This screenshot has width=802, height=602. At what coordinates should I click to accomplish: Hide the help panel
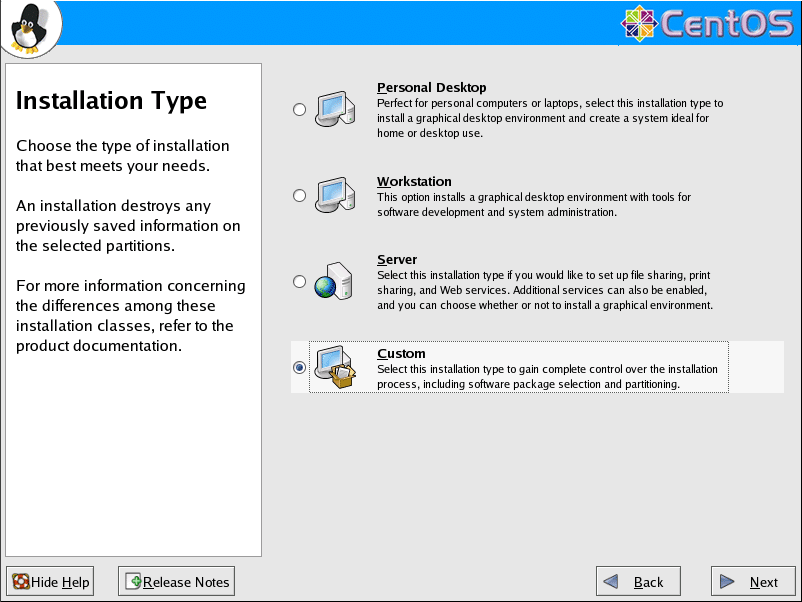(x=50, y=582)
